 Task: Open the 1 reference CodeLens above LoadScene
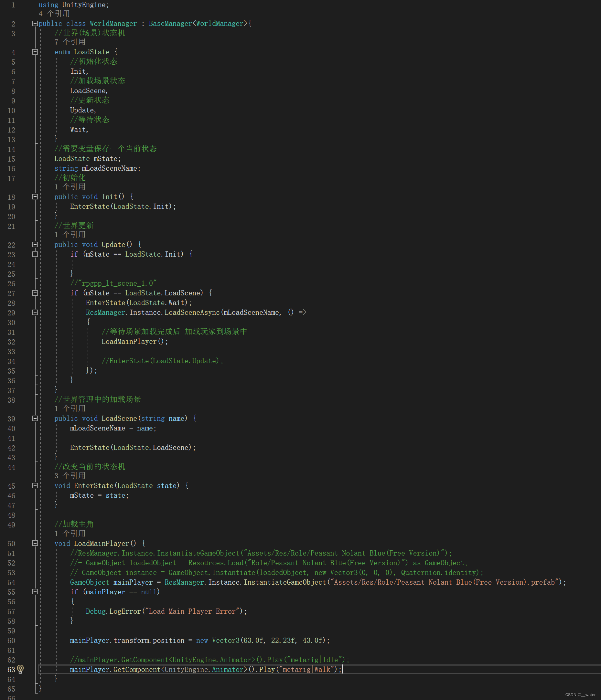coord(70,408)
